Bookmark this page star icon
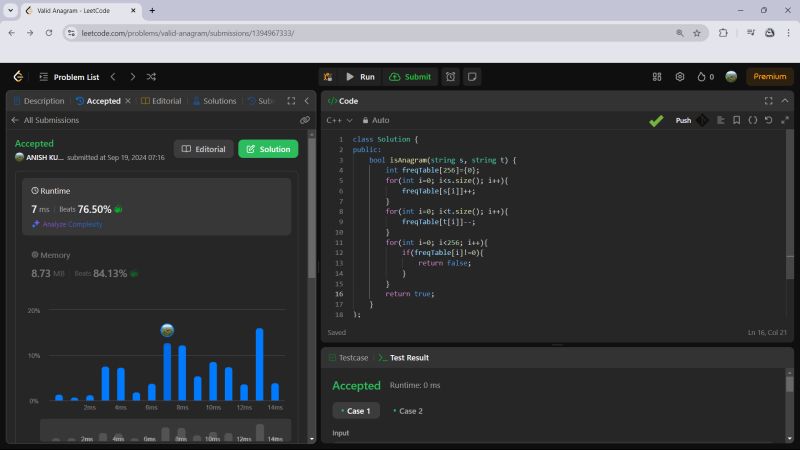Viewport: 800px width, 450px height. 697,33
